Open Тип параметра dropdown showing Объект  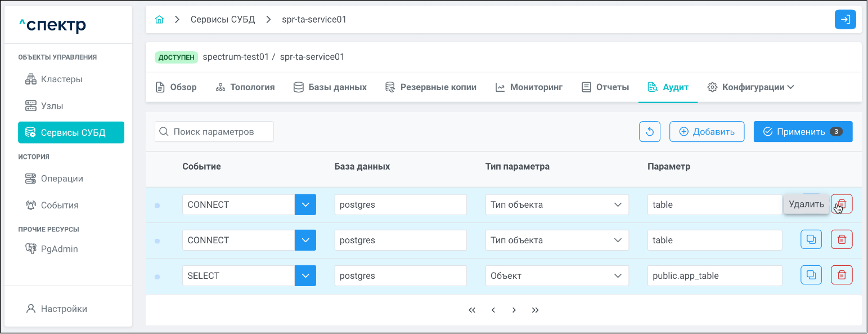pos(556,276)
